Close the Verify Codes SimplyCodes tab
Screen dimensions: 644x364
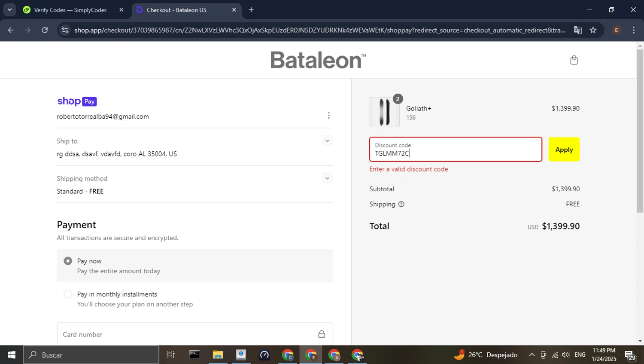[x=122, y=10]
